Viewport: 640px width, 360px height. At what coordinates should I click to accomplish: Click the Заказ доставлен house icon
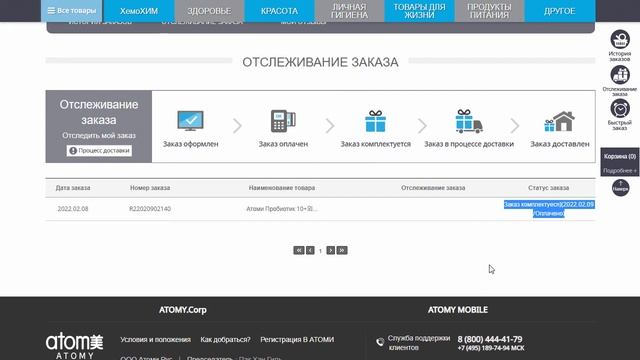point(560,121)
